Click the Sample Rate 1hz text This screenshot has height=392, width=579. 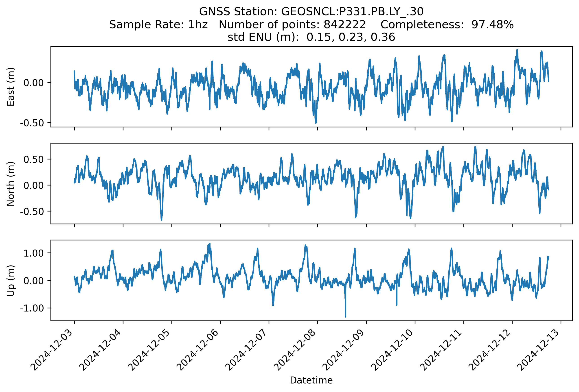click(158, 25)
